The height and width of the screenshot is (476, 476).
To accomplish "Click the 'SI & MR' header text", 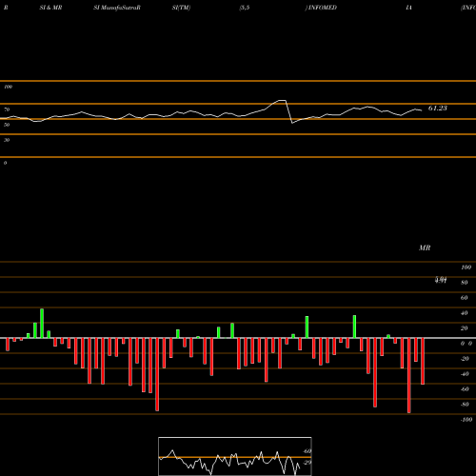I will click(x=50, y=8).
